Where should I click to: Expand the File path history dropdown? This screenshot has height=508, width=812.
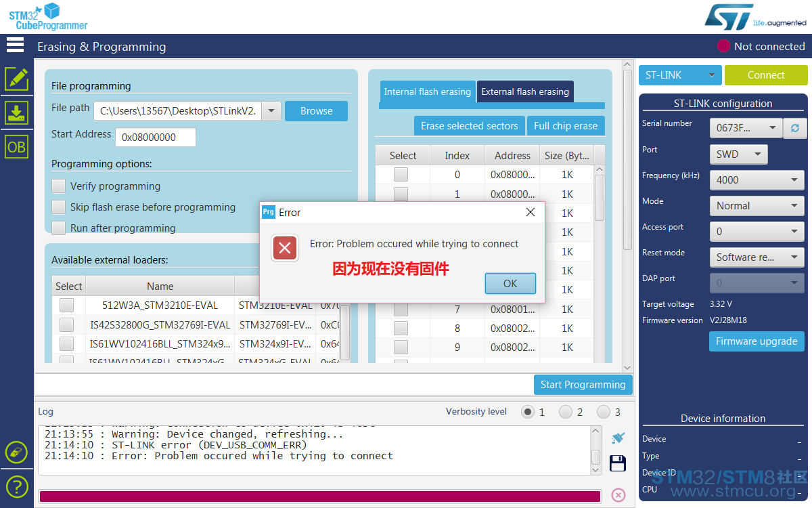click(271, 111)
